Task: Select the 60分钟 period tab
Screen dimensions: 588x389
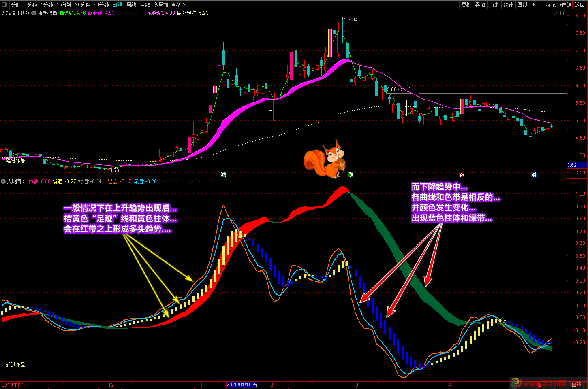Action: pyautogui.click(x=101, y=5)
